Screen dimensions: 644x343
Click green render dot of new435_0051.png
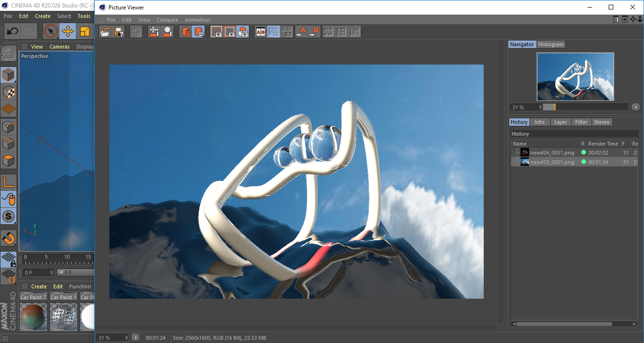point(583,162)
